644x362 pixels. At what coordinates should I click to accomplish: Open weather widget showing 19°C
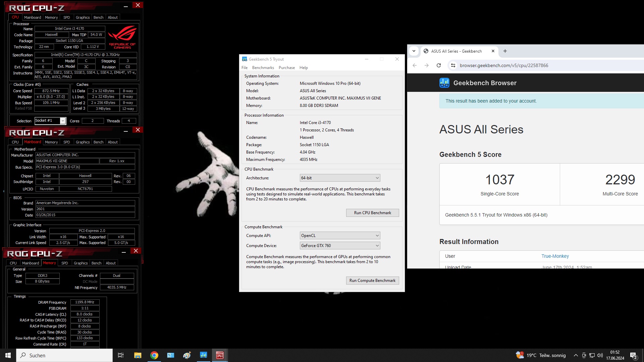click(541, 355)
